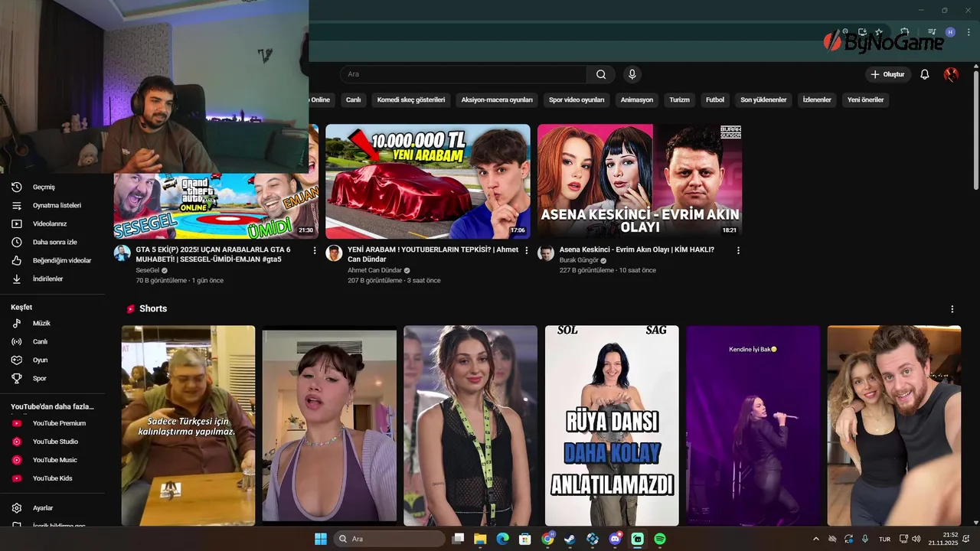Select the Animasyon chip

(637, 99)
